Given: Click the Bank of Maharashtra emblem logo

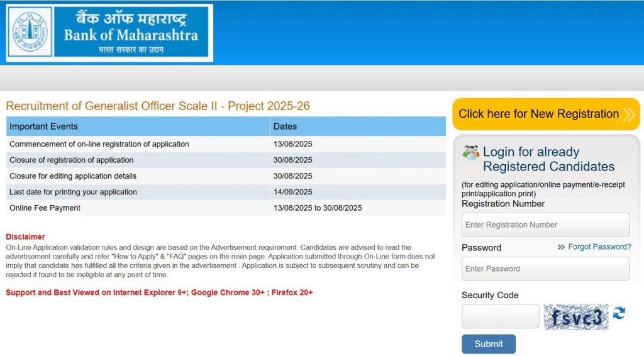Looking at the screenshot, I should (x=30, y=32).
